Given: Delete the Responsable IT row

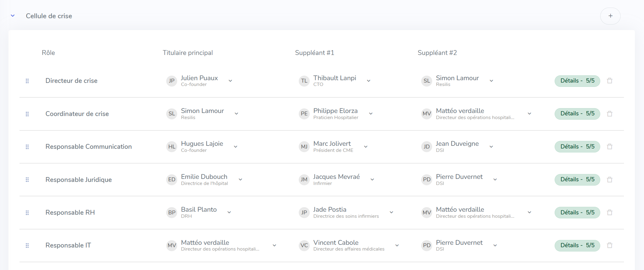Looking at the screenshot, I should point(610,245).
